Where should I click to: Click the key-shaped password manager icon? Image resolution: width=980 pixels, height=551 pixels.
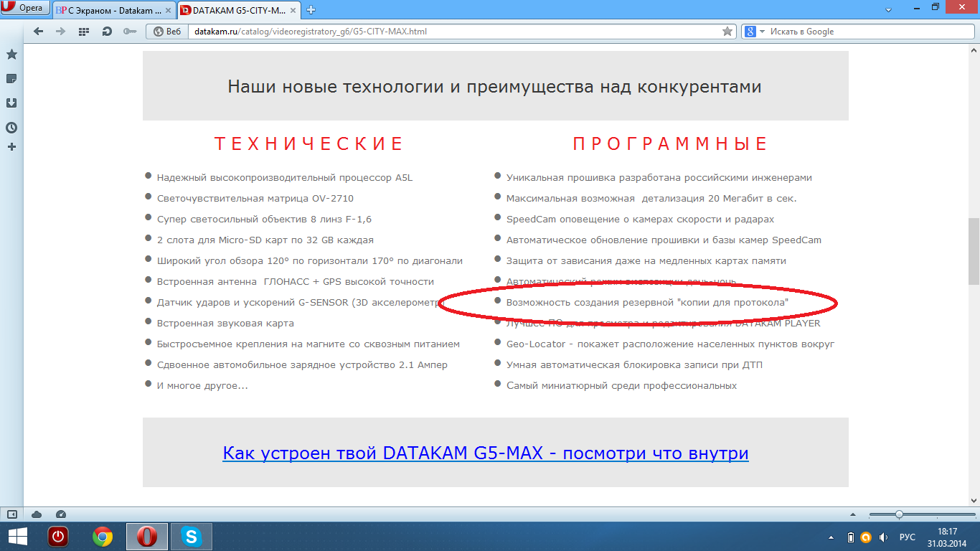130,32
